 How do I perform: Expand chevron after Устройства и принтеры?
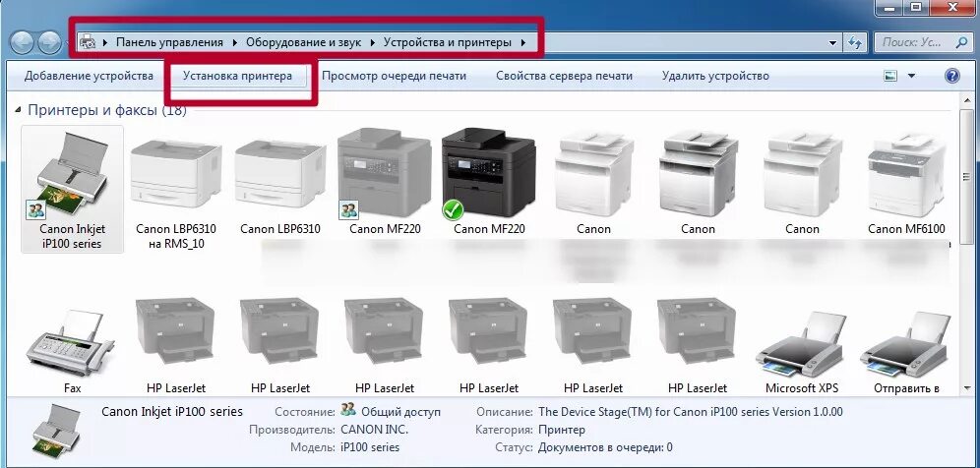pyautogui.click(x=523, y=43)
